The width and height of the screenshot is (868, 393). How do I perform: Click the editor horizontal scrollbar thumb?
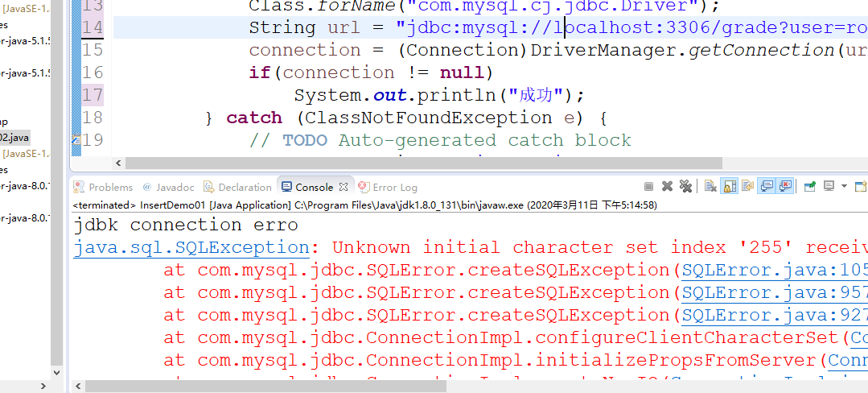[423, 163]
